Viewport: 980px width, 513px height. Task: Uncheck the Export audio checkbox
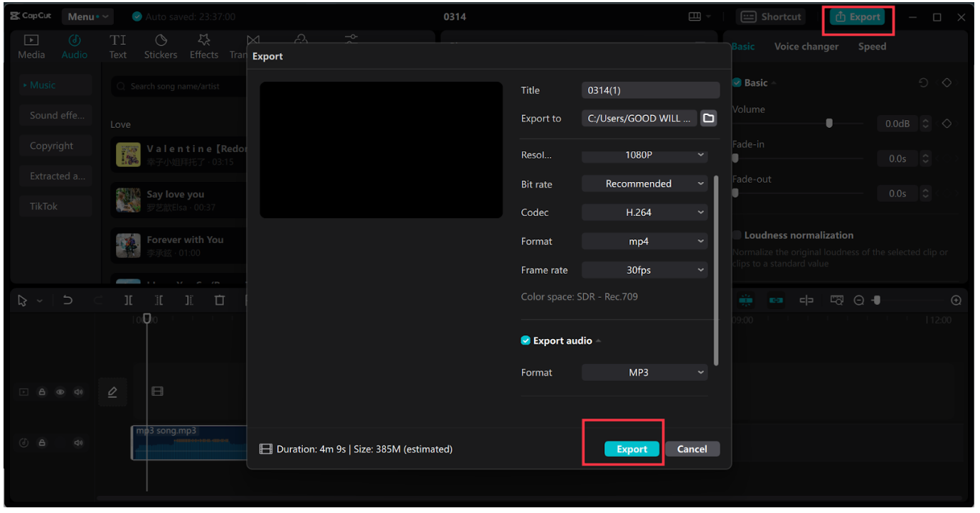pos(525,340)
